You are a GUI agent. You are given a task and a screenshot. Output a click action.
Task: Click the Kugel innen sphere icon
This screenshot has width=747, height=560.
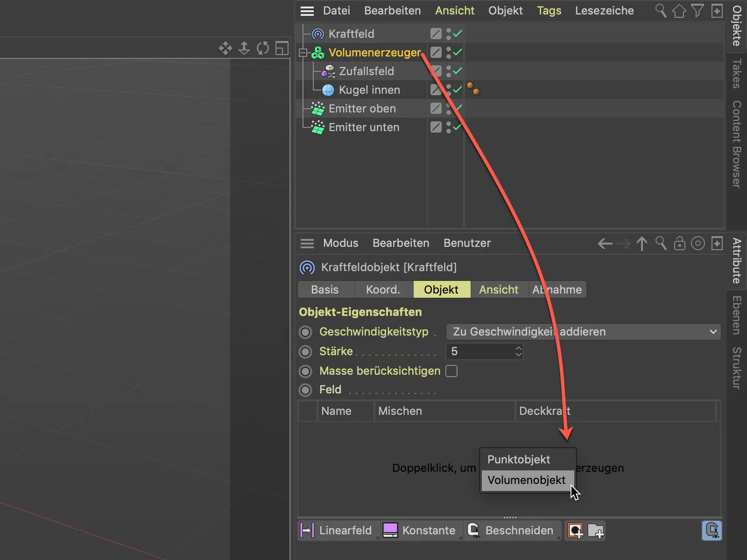328,90
